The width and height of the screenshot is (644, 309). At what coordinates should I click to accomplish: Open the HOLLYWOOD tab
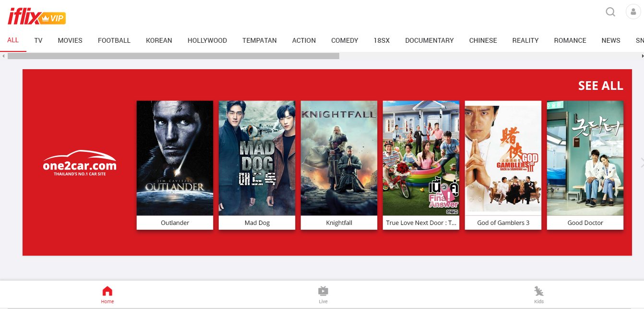207,40
